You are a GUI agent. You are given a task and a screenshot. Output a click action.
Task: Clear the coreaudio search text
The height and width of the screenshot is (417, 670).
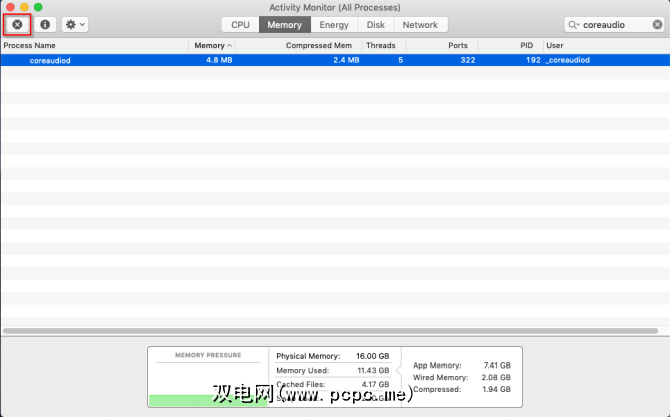[658, 25]
